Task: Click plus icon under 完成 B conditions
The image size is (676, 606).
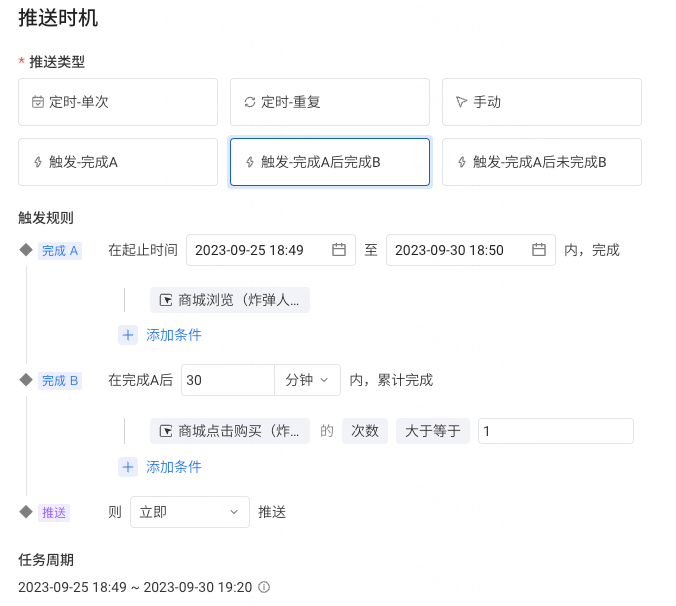Action: pos(128,467)
